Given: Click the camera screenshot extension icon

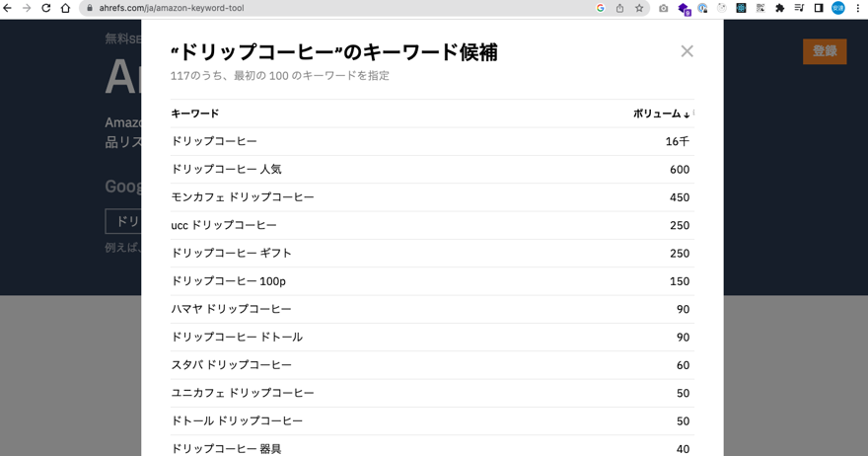Looking at the screenshot, I should coord(663,8).
